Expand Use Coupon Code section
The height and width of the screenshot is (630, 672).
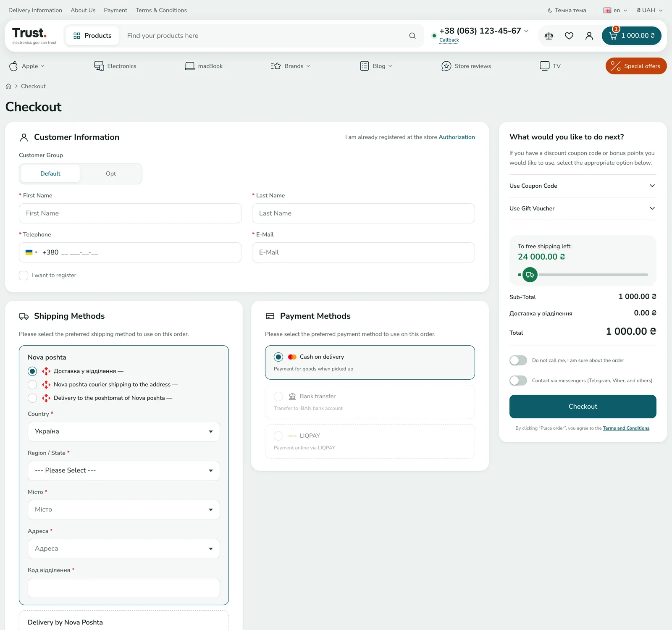coord(583,186)
